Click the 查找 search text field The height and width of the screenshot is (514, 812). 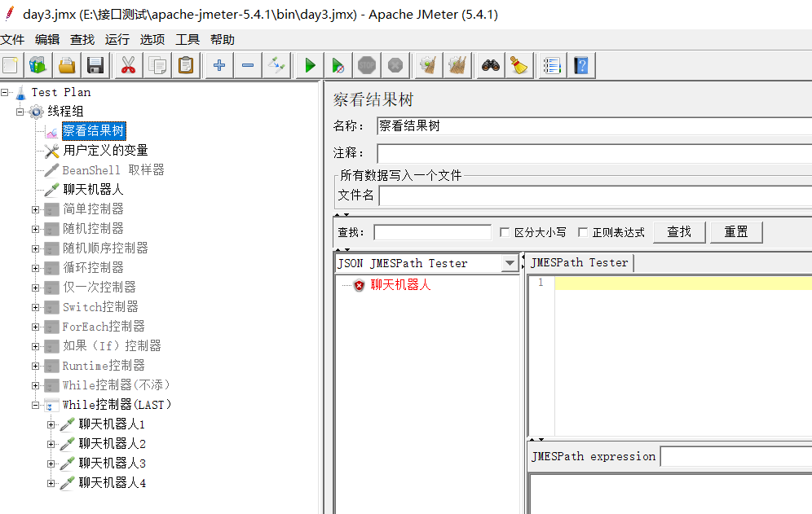[432, 232]
